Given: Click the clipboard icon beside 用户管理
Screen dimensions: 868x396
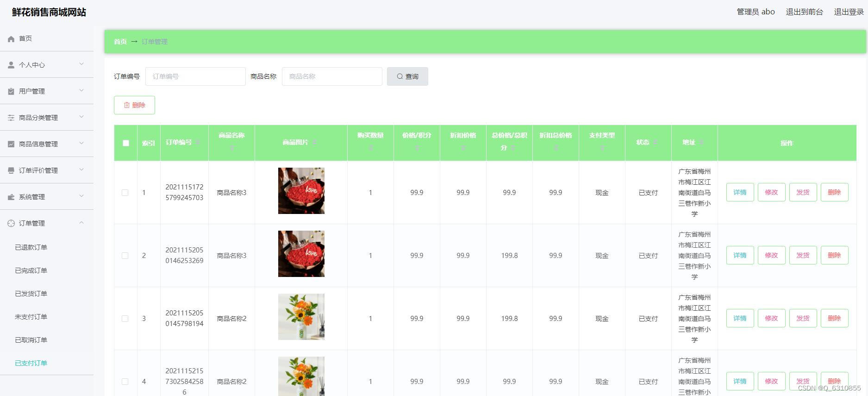Looking at the screenshot, I should [x=11, y=92].
